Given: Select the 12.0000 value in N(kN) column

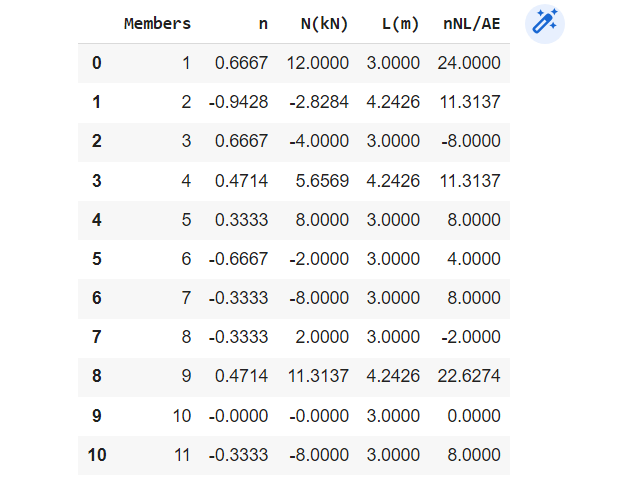Looking at the screenshot, I should pos(319,64).
